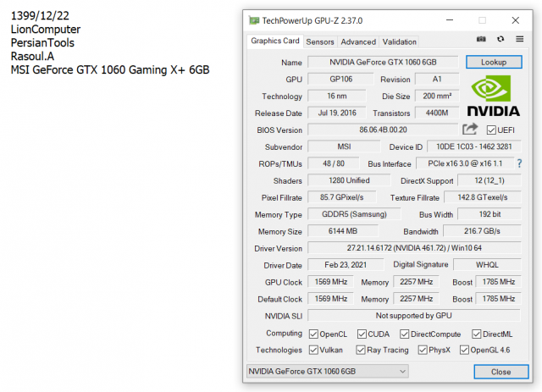The width and height of the screenshot is (542, 392).
Task: Toggle the OpenCL checkbox
Action: (313, 334)
